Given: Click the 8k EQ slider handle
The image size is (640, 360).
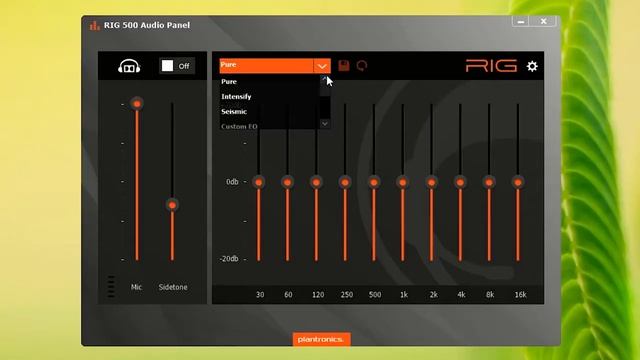Looking at the screenshot, I should coord(489,182).
